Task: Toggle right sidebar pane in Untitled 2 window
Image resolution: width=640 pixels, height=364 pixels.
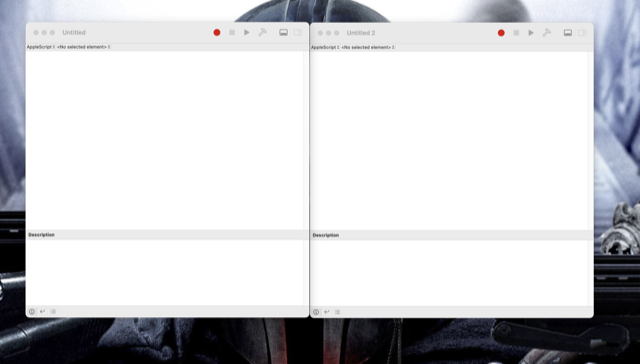Action: [x=582, y=33]
